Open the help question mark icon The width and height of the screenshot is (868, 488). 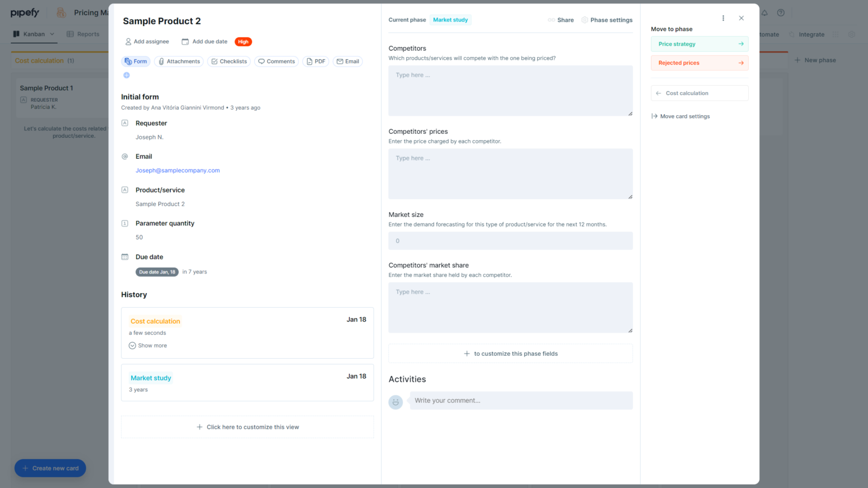(781, 12)
